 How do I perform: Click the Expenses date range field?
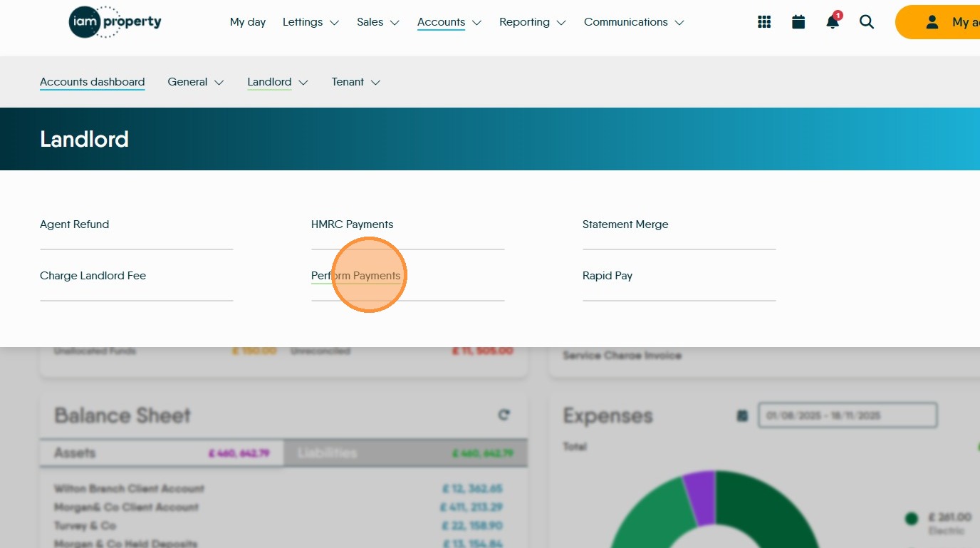pyautogui.click(x=848, y=415)
